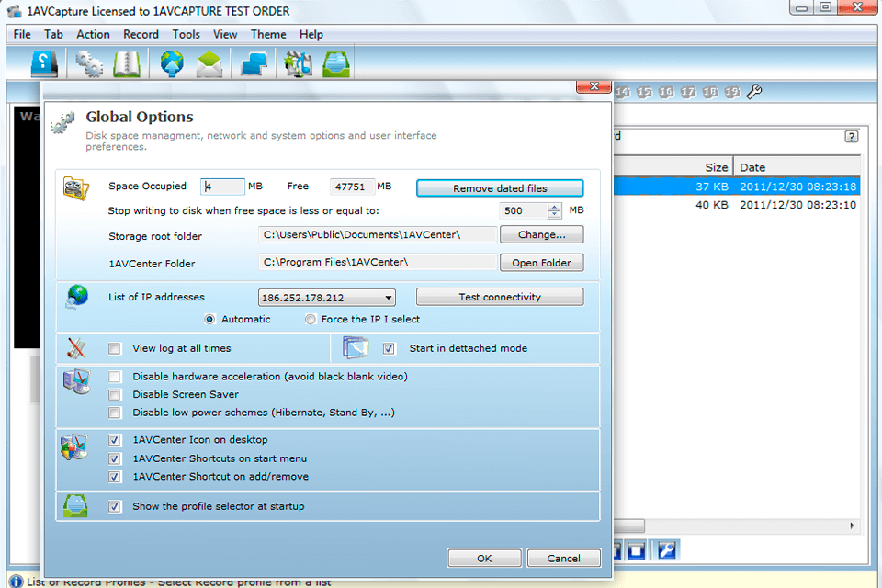Select the Automatic radio button

[x=209, y=319]
